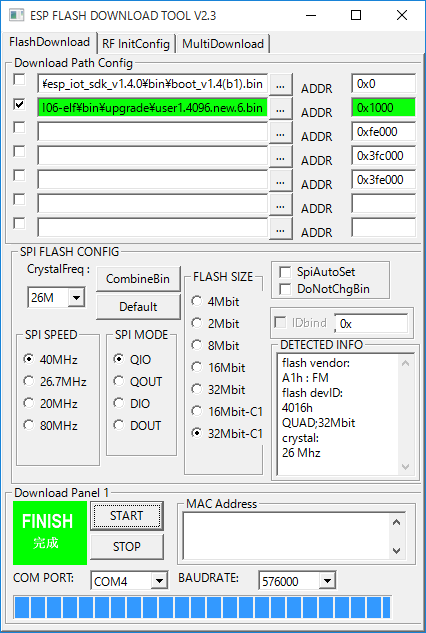The width and height of the screenshot is (426, 633).
Task: Select 4Mbit flash size
Action: [197, 301]
